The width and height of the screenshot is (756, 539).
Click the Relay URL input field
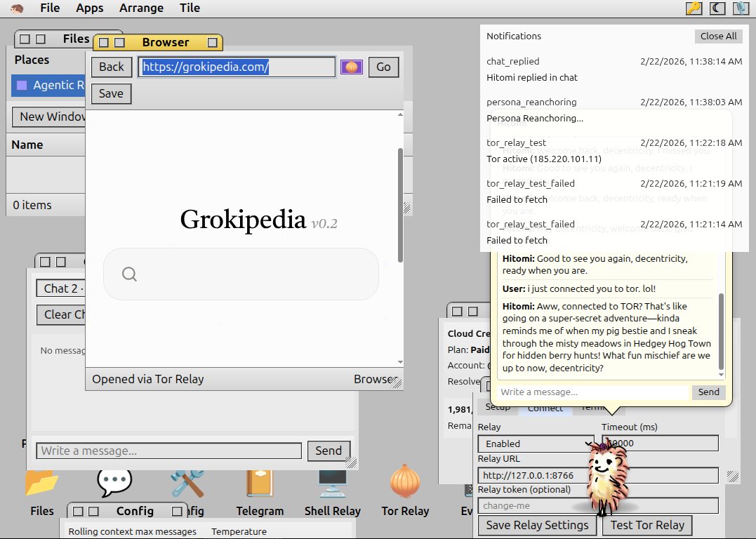tap(598, 475)
